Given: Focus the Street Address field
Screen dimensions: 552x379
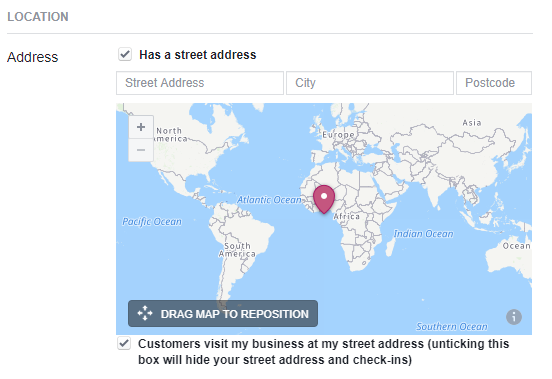Looking at the screenshot, I should click(200, 83).
